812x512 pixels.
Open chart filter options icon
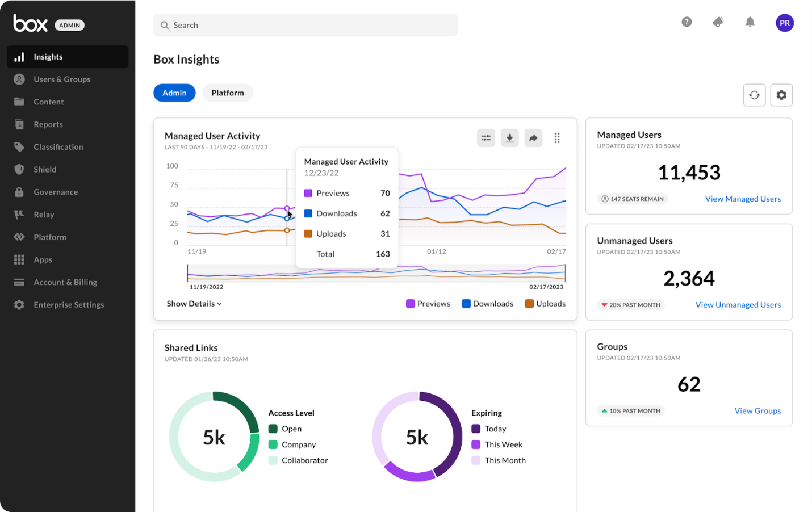tap(486, 138)
